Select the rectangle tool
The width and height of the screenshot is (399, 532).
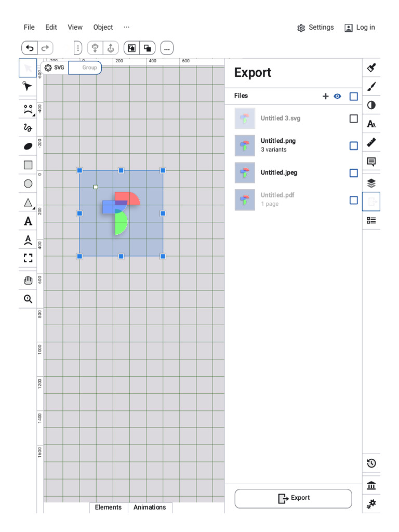(28, 165)
